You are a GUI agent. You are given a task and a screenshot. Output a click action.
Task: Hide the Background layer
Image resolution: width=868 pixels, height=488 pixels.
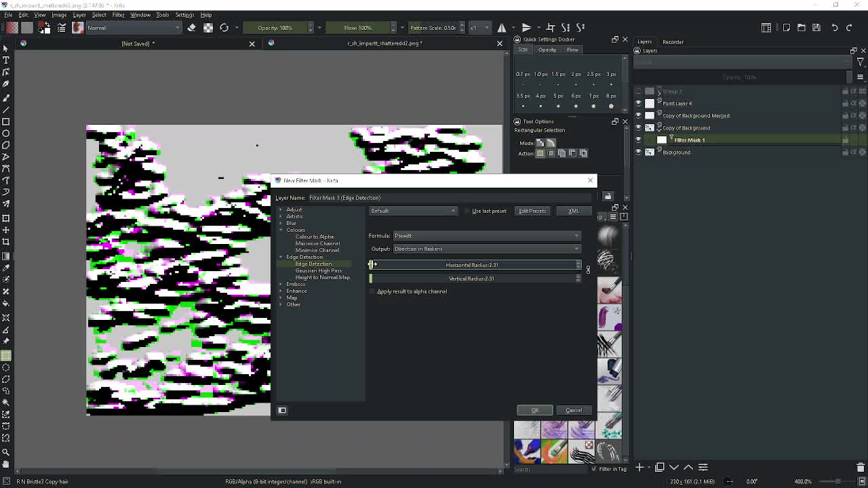click(x=638, y=152)
